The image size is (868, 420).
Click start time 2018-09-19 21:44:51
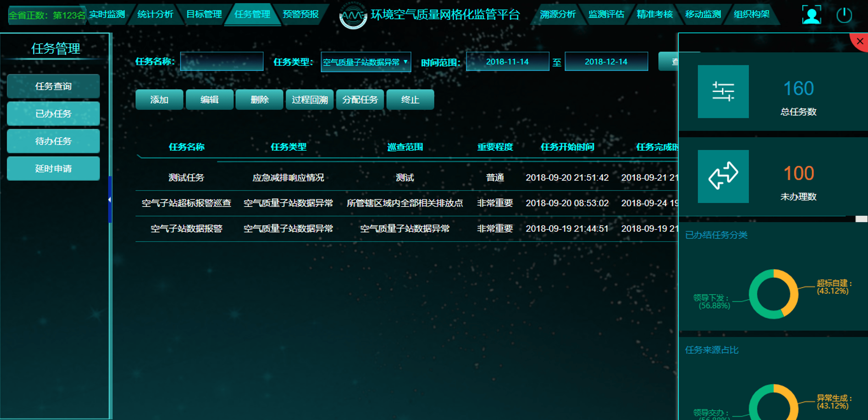click(x=567, y=229)
